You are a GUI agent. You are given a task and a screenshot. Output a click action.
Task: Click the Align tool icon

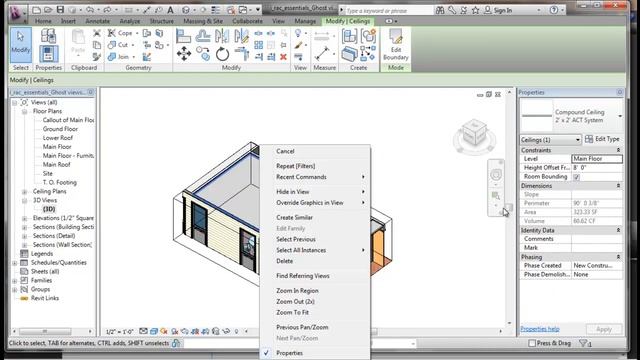(183, 36)
